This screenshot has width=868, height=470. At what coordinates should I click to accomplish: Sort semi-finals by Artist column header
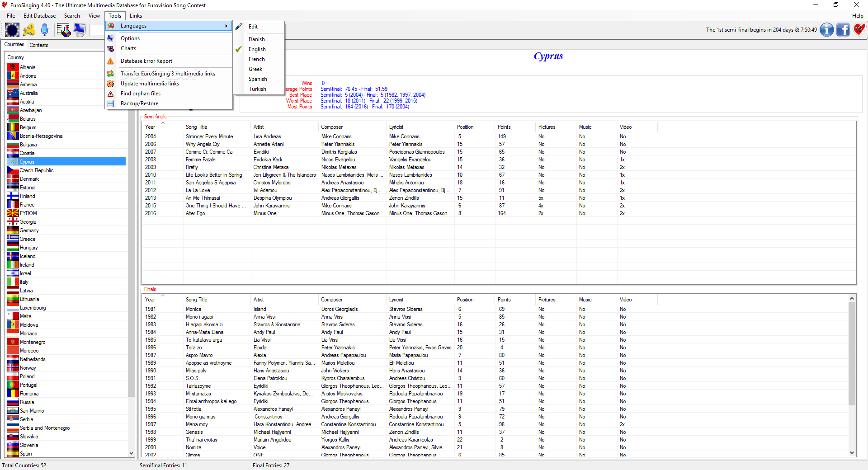pyautogui.click(x=285, y=127)
